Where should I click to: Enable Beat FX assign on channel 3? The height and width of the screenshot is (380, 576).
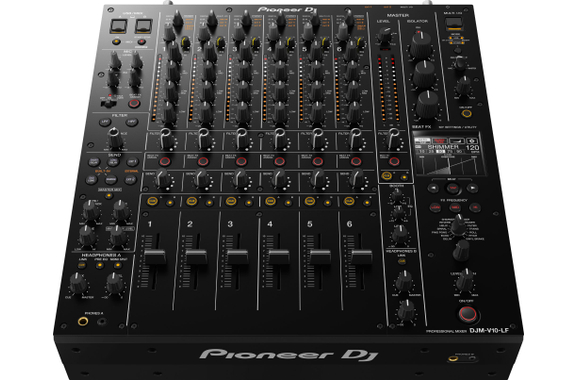[241, 161]
